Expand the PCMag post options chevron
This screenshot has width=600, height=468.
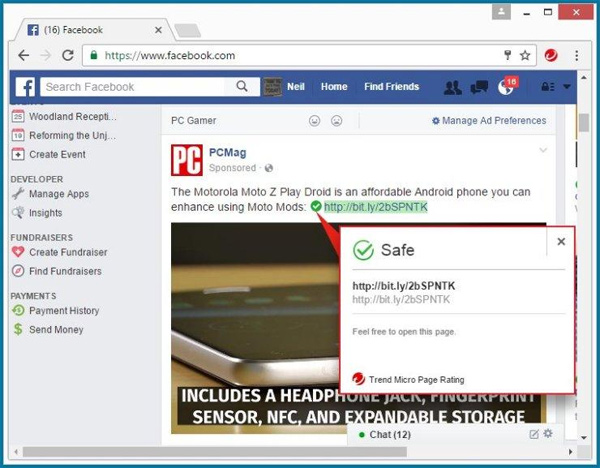click(543, 150)
